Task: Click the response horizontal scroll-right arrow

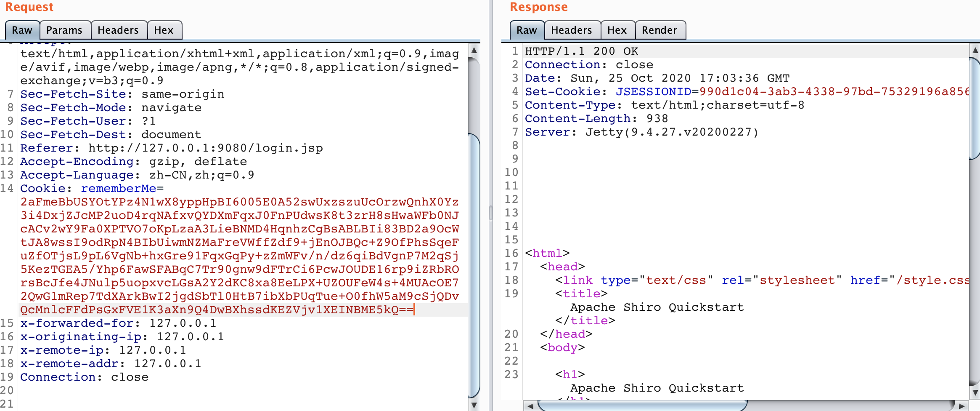Action: point(961,406)
